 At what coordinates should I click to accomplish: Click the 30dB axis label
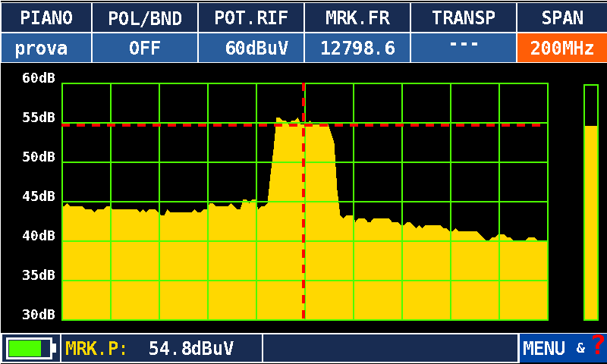tap(39, 315)
